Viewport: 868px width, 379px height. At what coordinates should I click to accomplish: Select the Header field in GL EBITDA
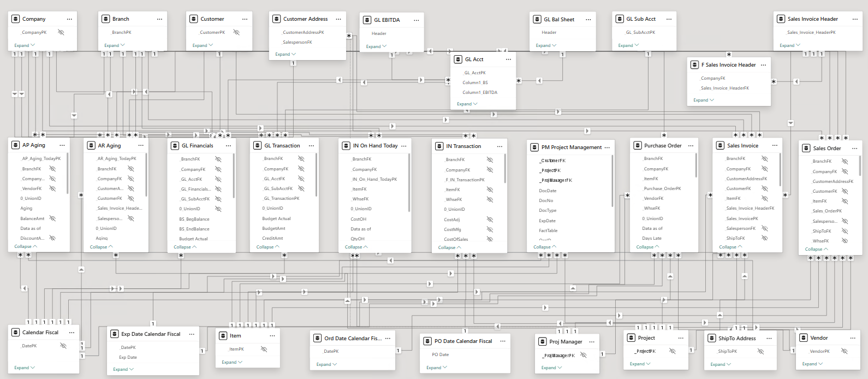click(379, 33)
